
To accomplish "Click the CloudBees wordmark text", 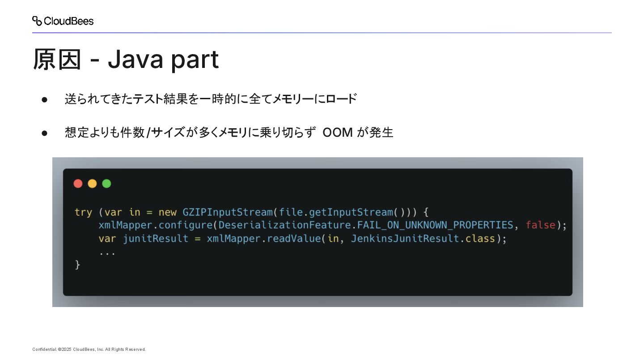I will click(x=68, y=21).
